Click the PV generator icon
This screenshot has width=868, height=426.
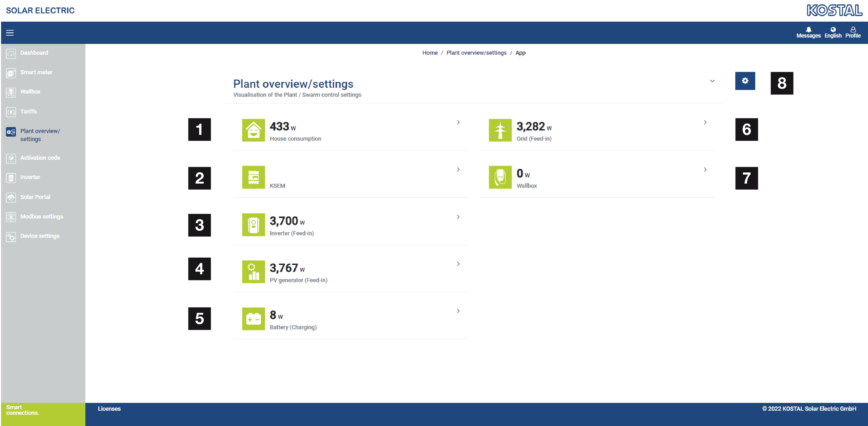click(253, 271)
